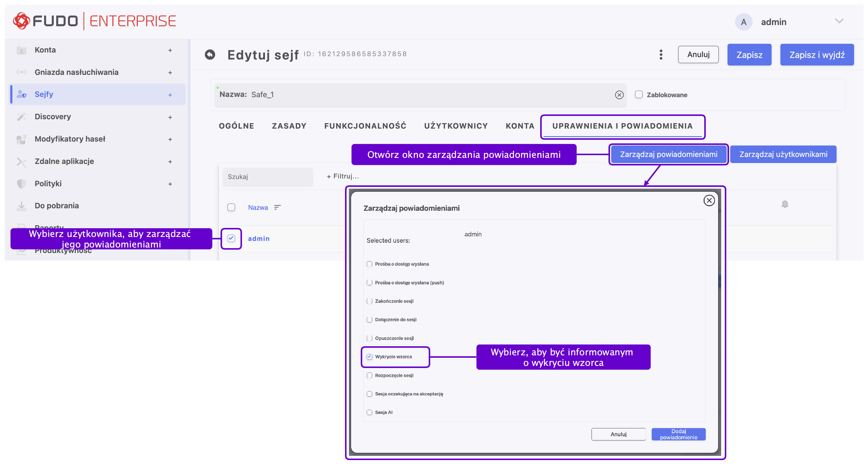
Task: Check the Sesja AI checkbox
Action: pyautogui.click(x=369, y=412)
